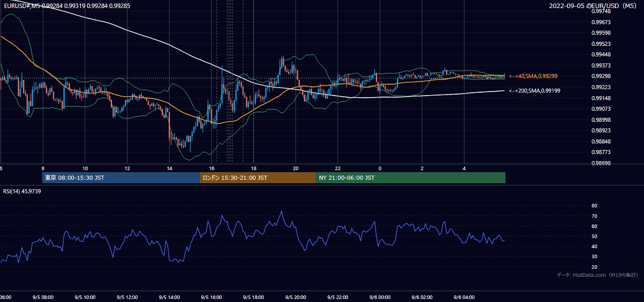Viewport: 644px width, 302px height.
Task: Click the 9/6 00:00 date label
Action: click(x=380, y=297)
